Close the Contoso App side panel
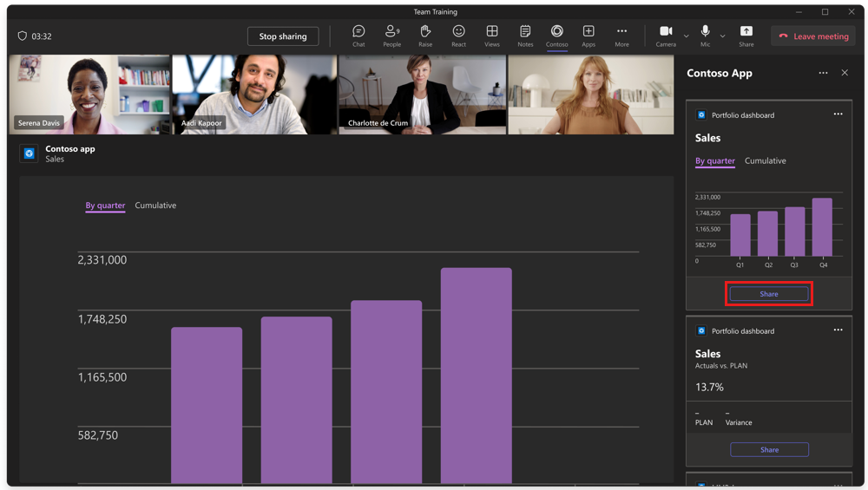 tap(845, 73)
